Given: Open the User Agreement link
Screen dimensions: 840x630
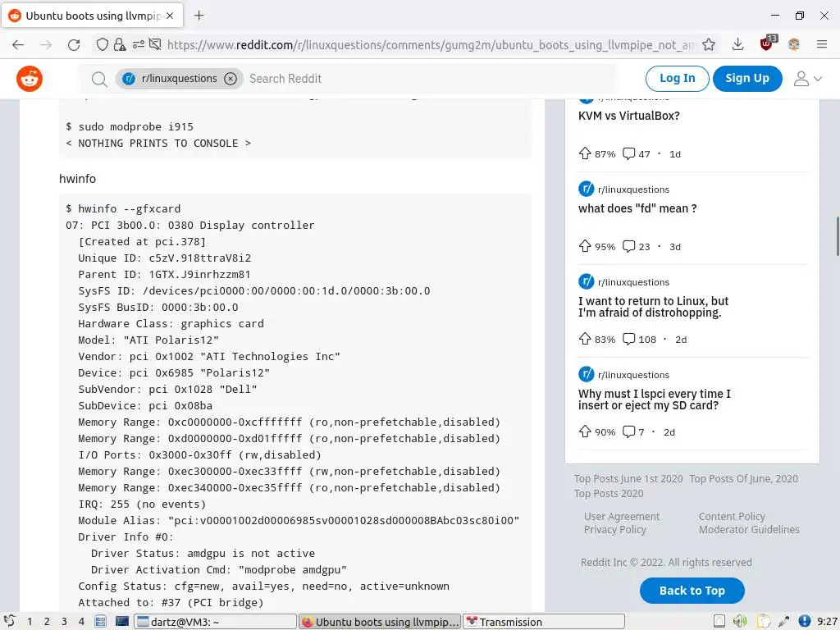Looking at the screenshot, I should pyautogui.click(x=622, y=517).
